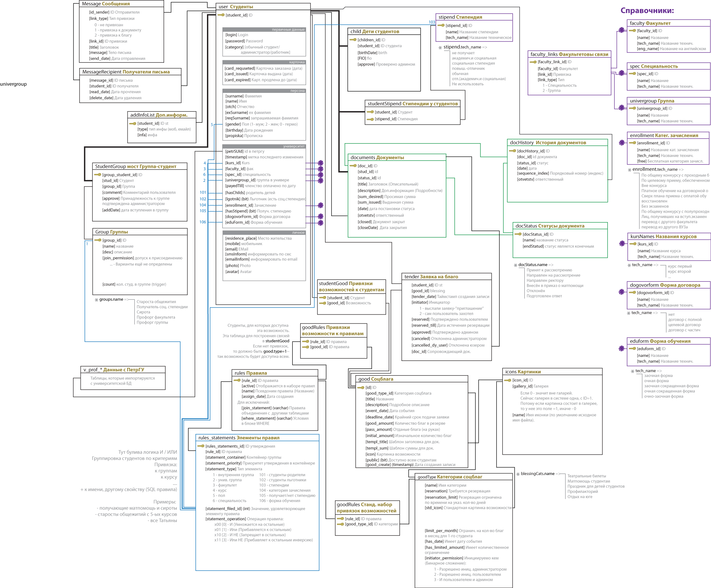This screenshot has width=711, height=588.
Task: Click the key icon beside [icon_id] in icons table
Action: click(x=507, y=380)
